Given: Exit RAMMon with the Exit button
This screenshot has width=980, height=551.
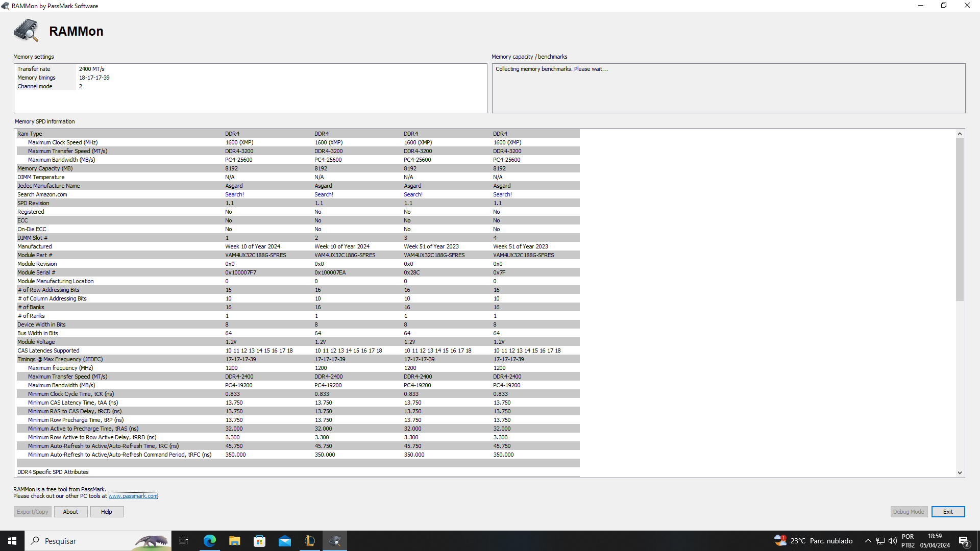Looking at the screenshot, I should pyautogui.click(x=948, y=512).
